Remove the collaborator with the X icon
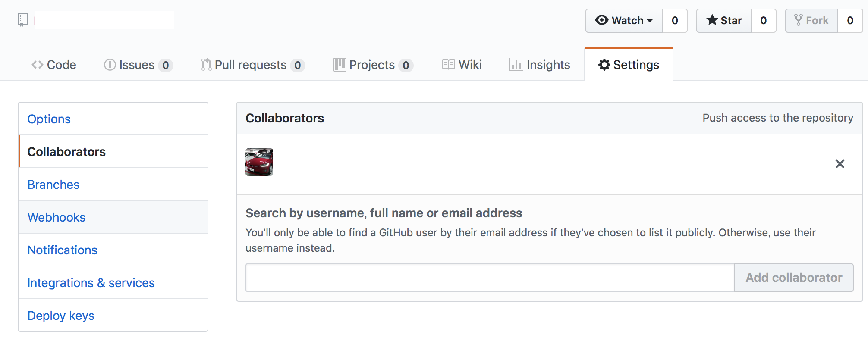 tap(840, 164)
